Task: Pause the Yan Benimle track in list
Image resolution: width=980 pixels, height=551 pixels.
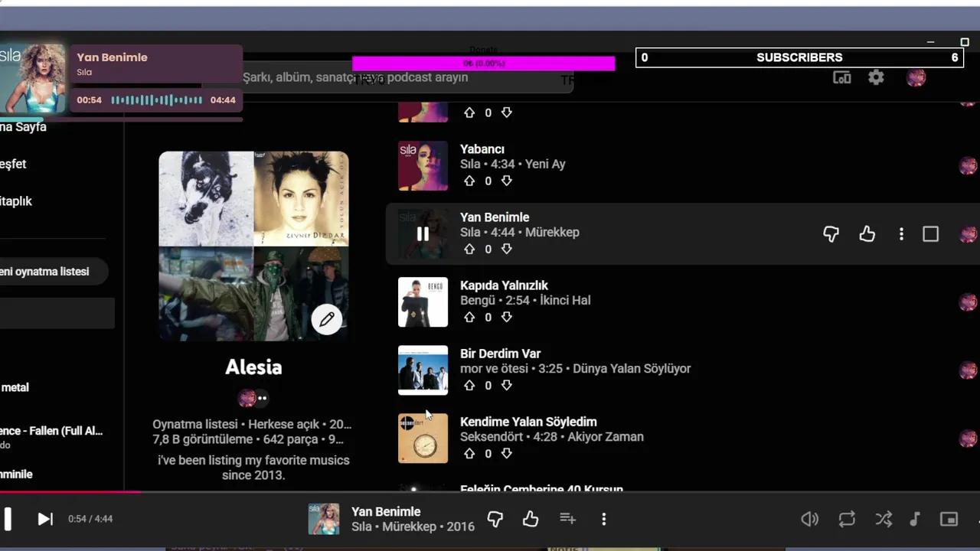Action: tap(423, 234)
